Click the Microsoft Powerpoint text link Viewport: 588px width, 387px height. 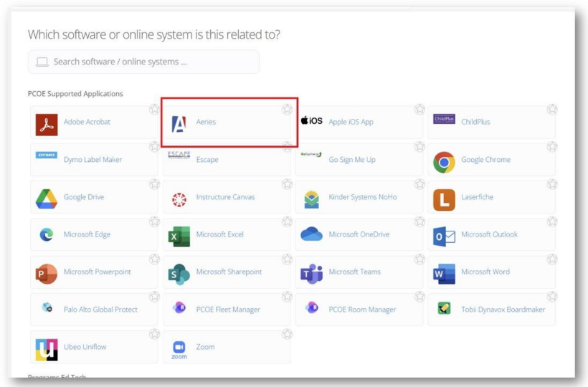point(97,272)
